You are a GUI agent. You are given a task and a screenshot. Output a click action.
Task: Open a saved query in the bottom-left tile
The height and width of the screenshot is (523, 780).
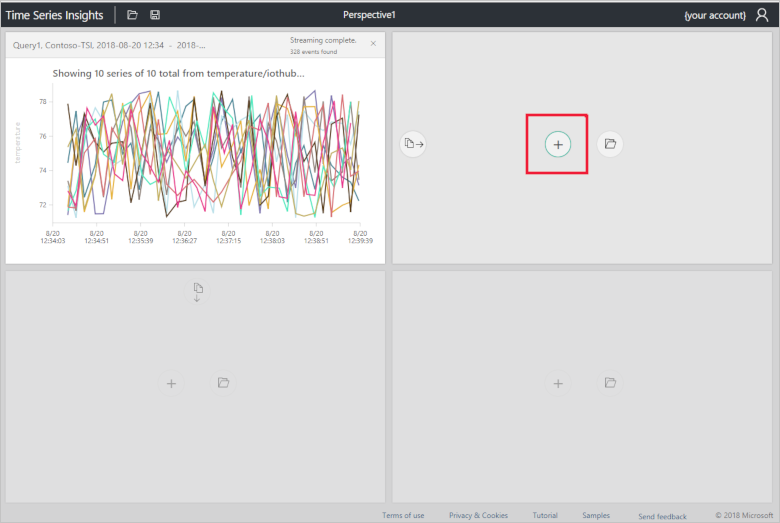223,383
